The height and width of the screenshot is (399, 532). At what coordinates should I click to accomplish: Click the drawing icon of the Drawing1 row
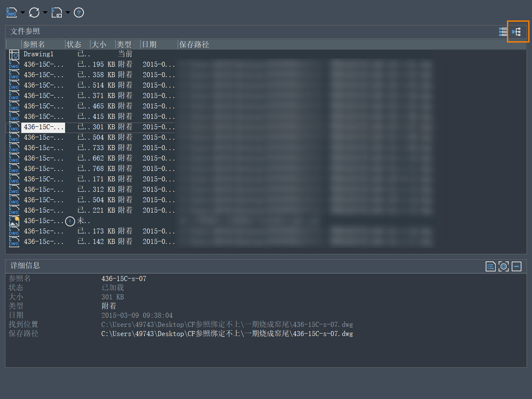[14, 55]
